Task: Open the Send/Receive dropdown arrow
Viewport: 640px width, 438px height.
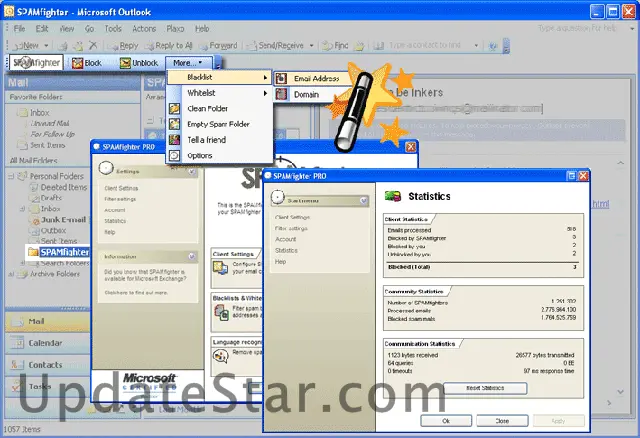Action: click(x=311, y=46)
